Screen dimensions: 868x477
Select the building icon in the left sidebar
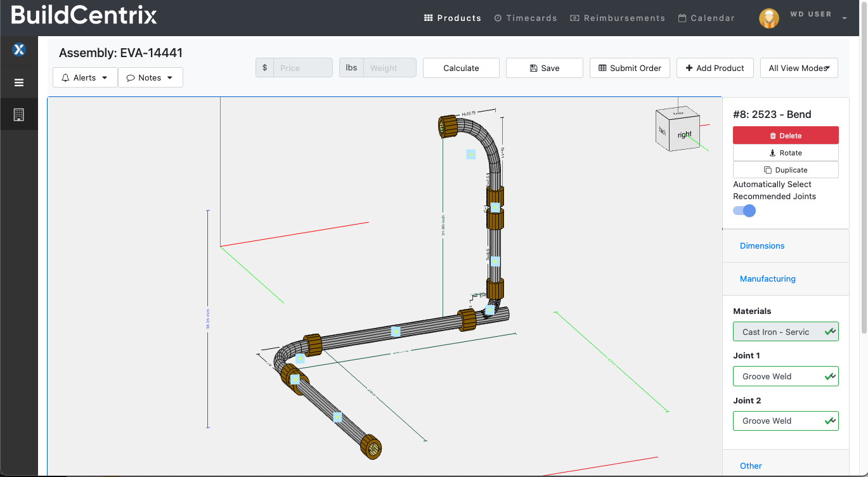(18, 114)
